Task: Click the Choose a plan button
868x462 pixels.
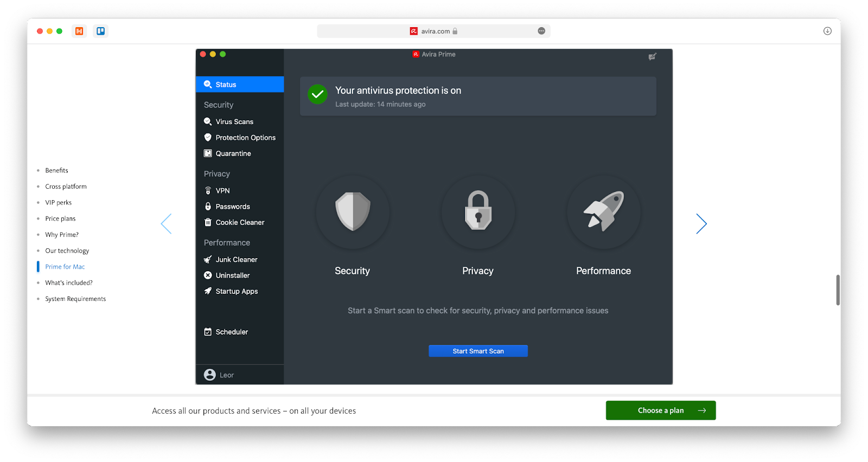Action: 661,410
